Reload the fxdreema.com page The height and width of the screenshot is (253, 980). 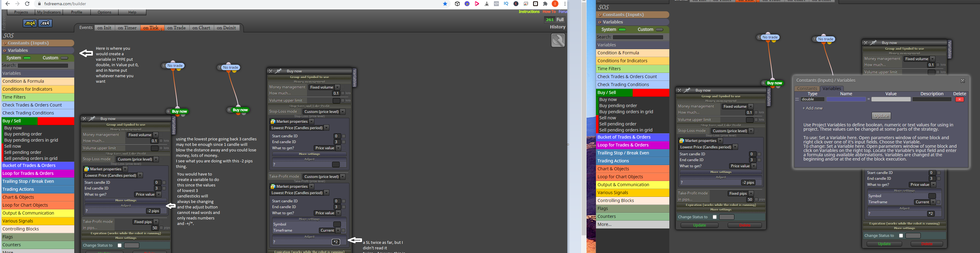27,4
